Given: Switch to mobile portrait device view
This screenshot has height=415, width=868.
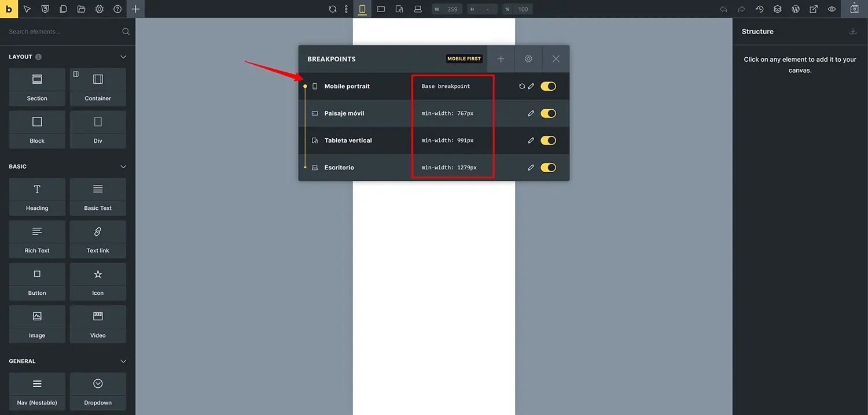Looking at the screenshot, I should pos(362,9).
